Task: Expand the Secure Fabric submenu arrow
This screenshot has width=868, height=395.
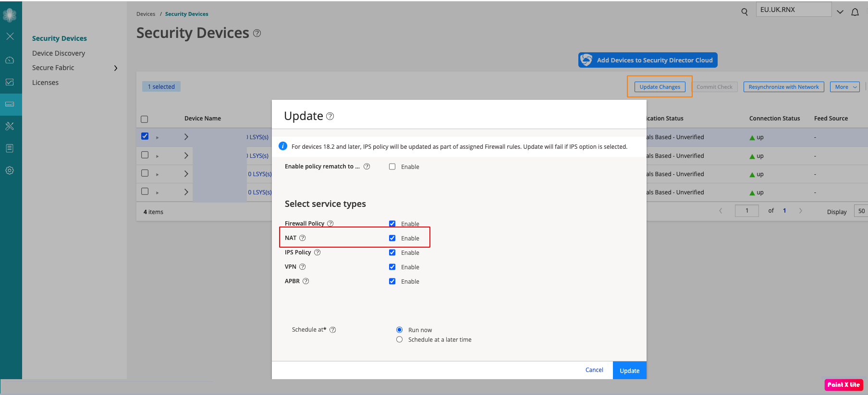Action: tap(116, 68)
